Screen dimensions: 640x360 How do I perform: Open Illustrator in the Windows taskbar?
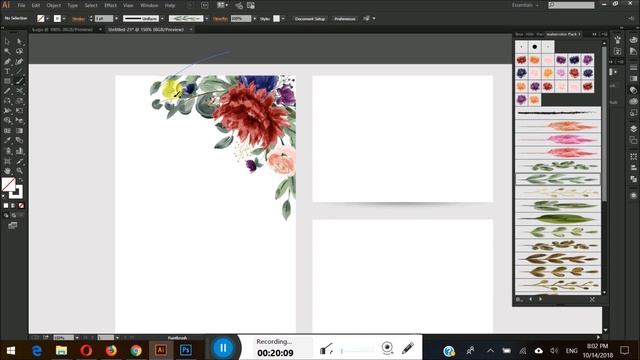pos(160,350)
